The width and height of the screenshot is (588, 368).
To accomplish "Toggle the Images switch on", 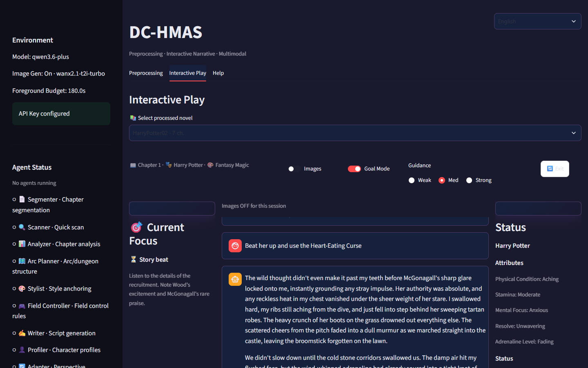I will click(x=294, y=169).
